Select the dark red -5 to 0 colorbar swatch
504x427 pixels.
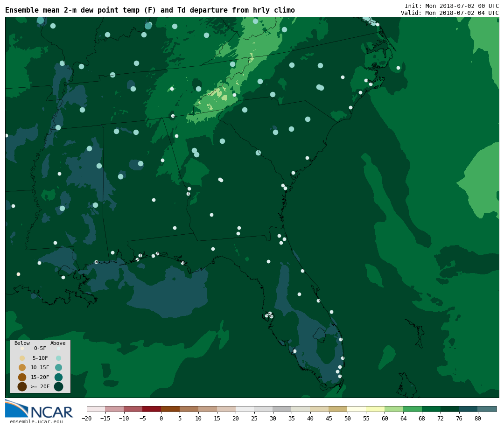point(152,409)
